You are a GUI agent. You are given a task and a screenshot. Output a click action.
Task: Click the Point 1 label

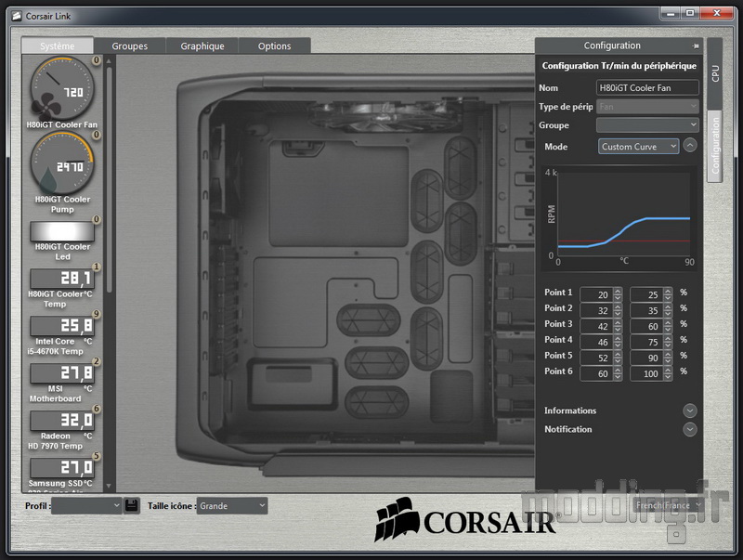(x=558, y=293)
